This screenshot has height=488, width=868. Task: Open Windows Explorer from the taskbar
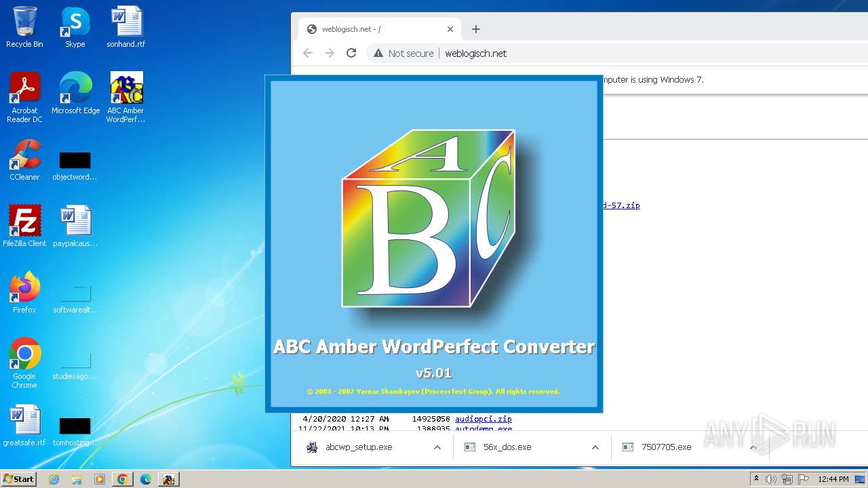(77, 479)
